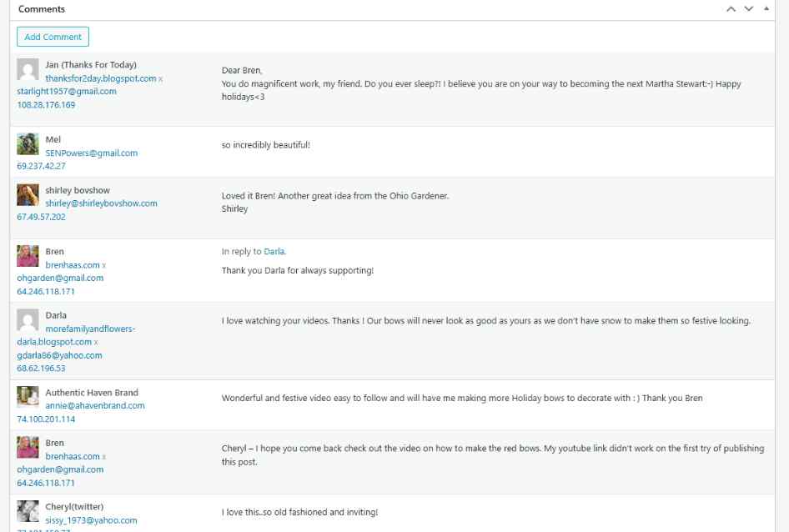This screenshot has width=789, height=532.
Task: Click shirley bovshow's avatar photo
Action: pos(28,194)
